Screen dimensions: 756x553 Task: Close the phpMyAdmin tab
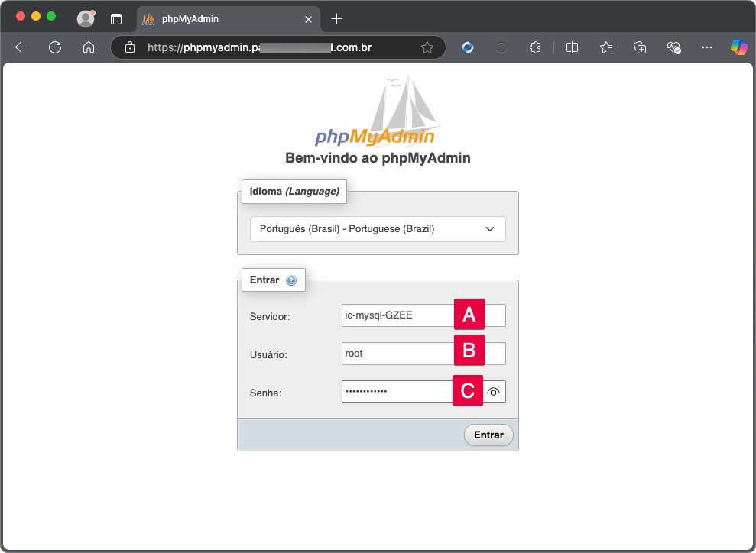[309, 19]
